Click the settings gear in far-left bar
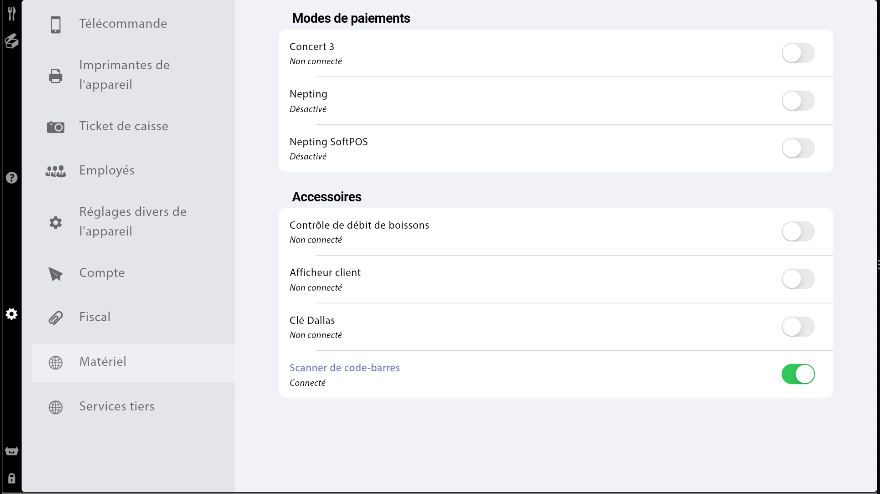 coord(12,314)
